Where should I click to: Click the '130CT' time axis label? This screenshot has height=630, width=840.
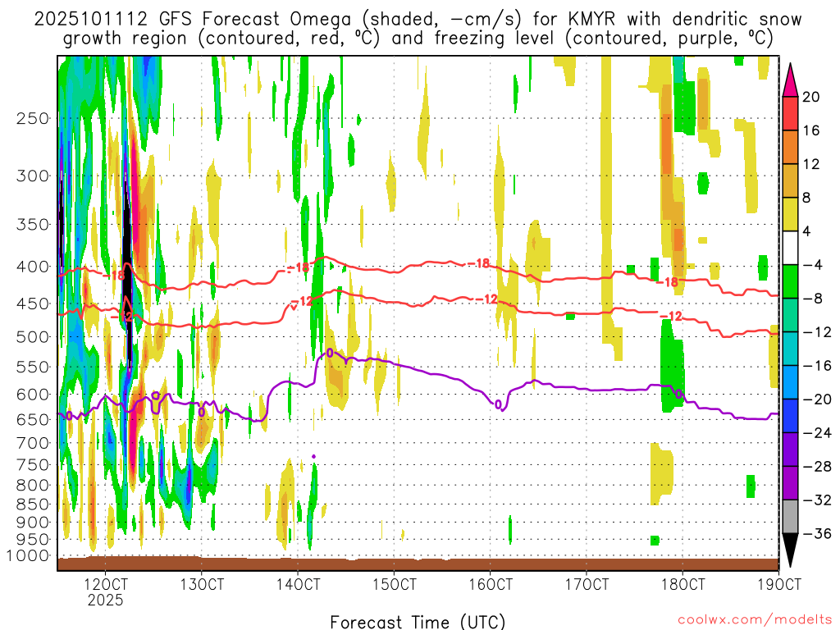[202, 584]
